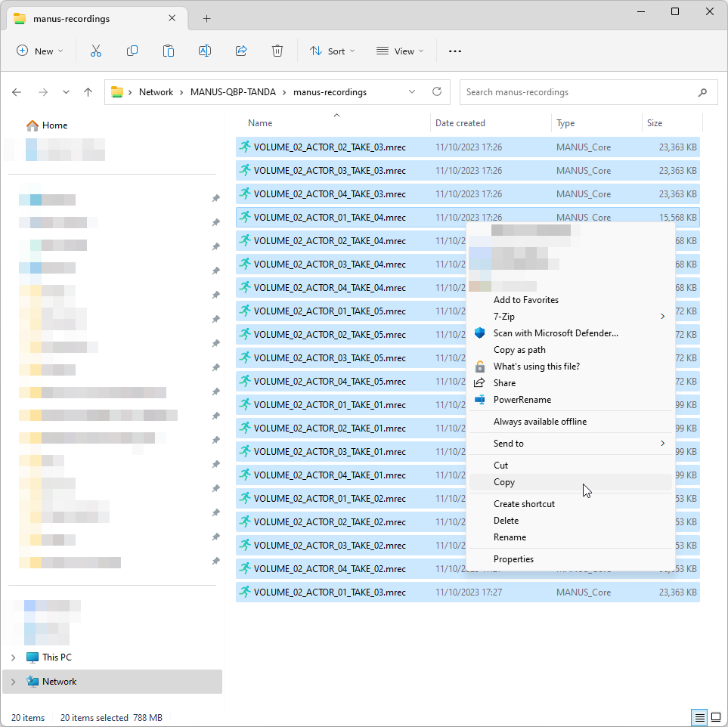Click the Delete trash can icon

coord(277,51)
